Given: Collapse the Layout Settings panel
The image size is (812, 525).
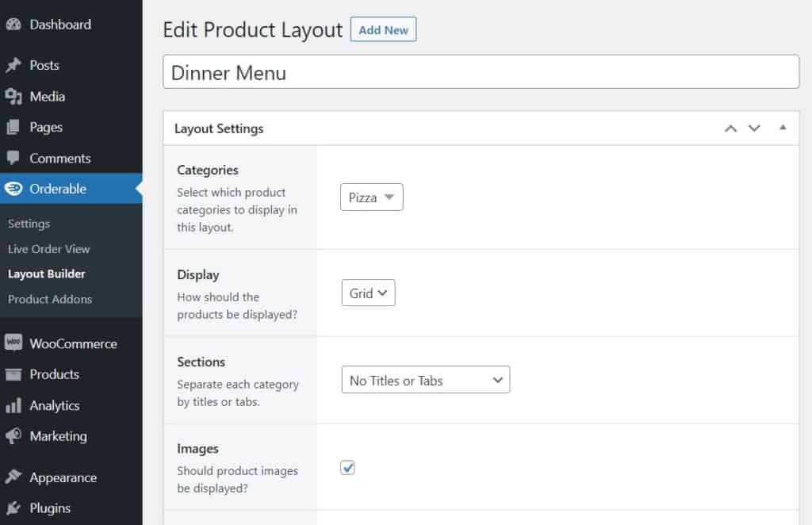Looking at the screenshot, I should (783, 127).
